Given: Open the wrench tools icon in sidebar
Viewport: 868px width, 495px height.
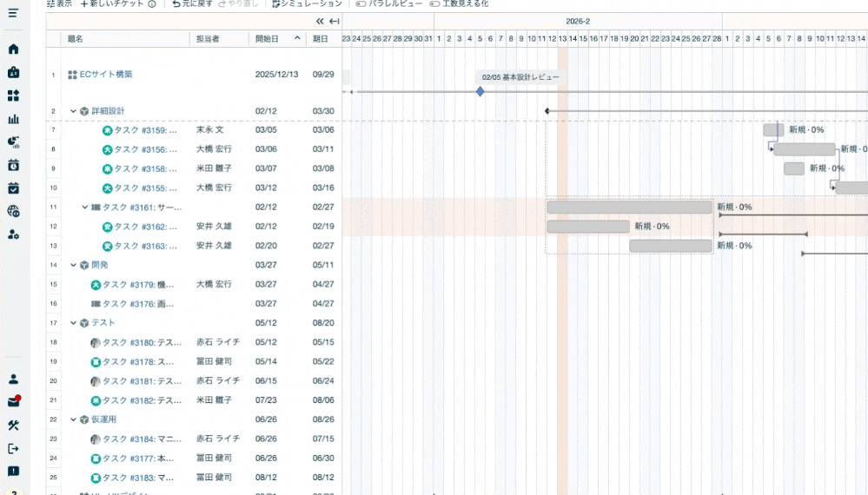Looking at the screenshot, I should click(x=13, y=426).
